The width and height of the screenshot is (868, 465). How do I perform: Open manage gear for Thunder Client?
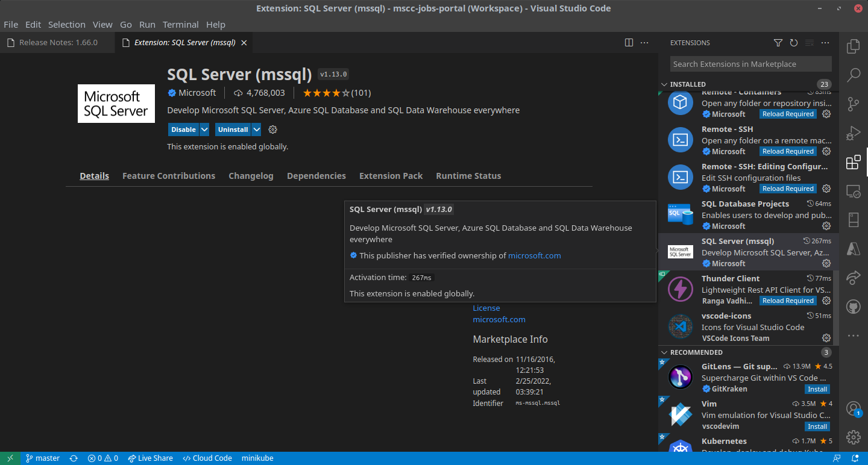(x=826, y=301)
